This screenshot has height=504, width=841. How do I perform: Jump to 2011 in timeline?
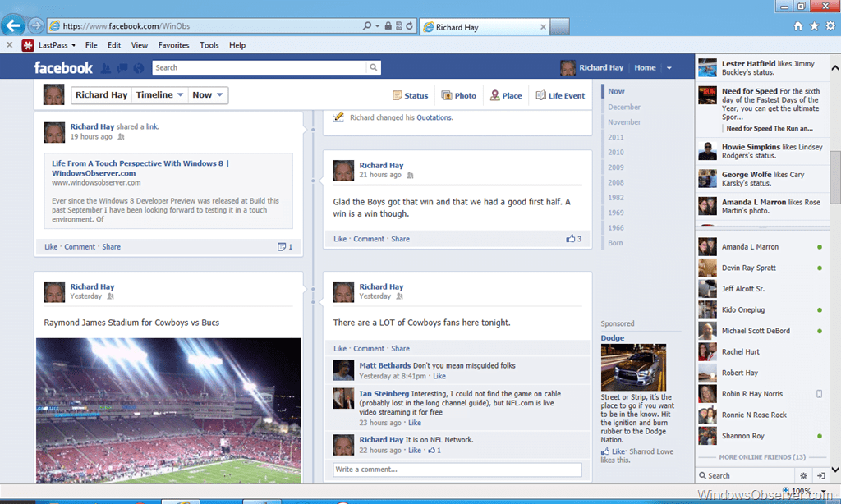pyautogui.click(x=616, y=137)
